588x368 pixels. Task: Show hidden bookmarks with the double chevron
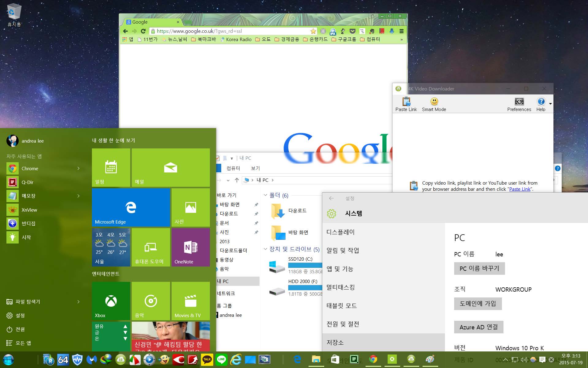pyautogui.click(x=401, y=40)
